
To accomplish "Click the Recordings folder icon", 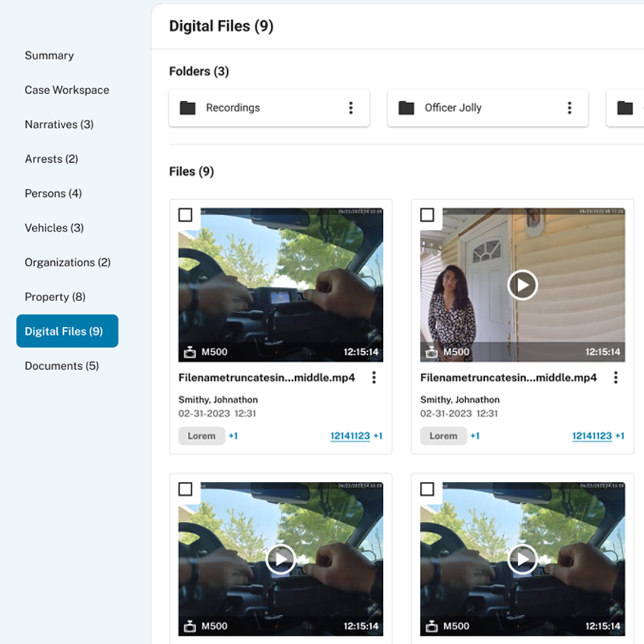I will pos(188,108).
